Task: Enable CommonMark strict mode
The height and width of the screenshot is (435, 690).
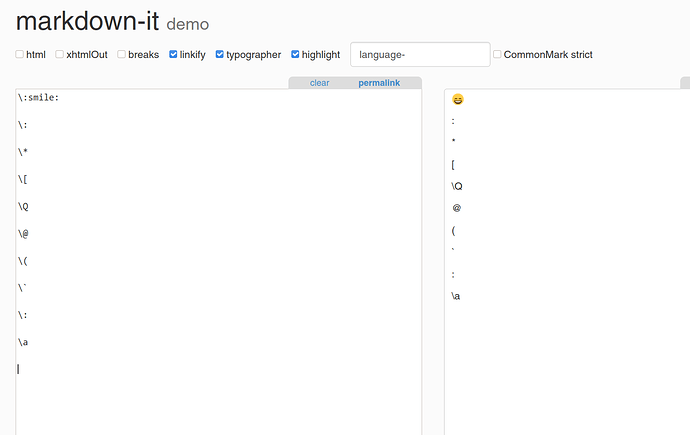Action: point(497,54)
